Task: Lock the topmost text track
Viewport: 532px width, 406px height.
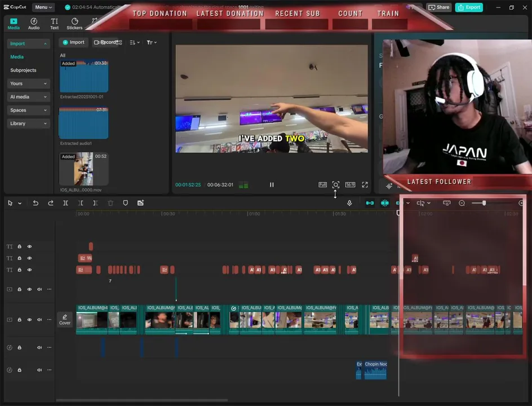Action: pyautogui.click(x=19, y=246)
